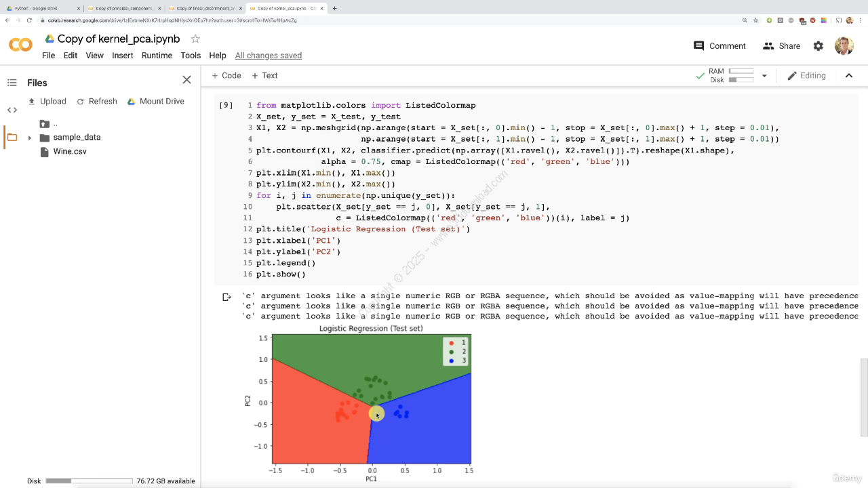This screenshot has width=868, height=488.
Task: Switch to the Python - Google Drive tab
Action: click(x=41, y=9)
